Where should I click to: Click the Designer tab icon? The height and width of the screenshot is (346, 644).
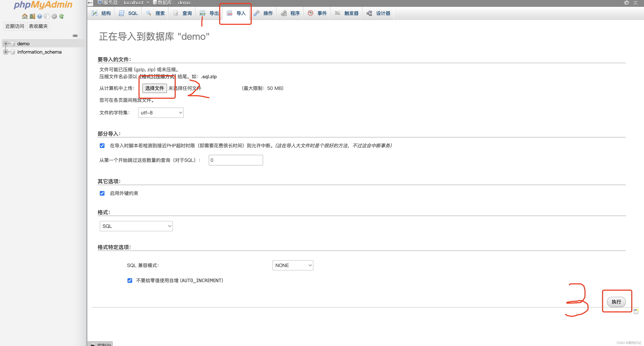(x=369, y=13)
